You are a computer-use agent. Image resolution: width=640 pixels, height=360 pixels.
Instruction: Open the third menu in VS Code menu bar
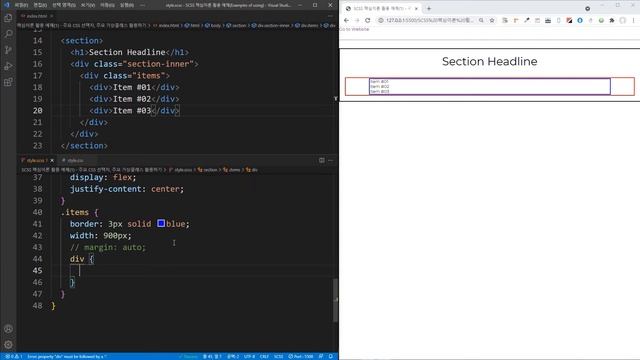(63, 5)
